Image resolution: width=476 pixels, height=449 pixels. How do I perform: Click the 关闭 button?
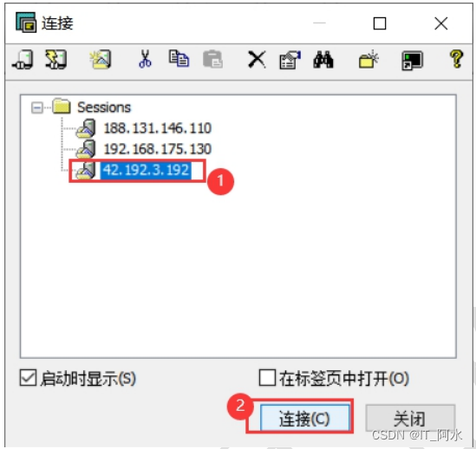410,418
